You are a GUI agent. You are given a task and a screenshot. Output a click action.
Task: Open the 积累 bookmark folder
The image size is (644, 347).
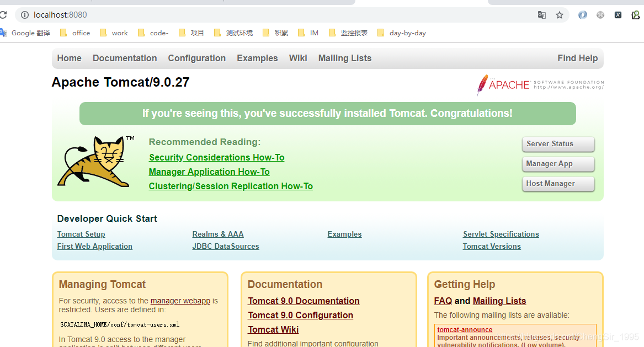pos(275,33)
